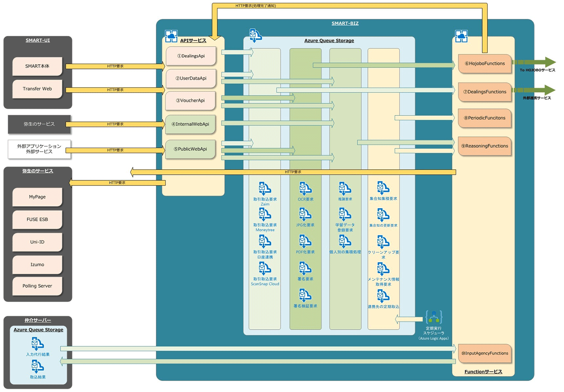Click the HTTP要求(処理完了通知) label
This screenshot has width=564, height=392.
(256, 6)
